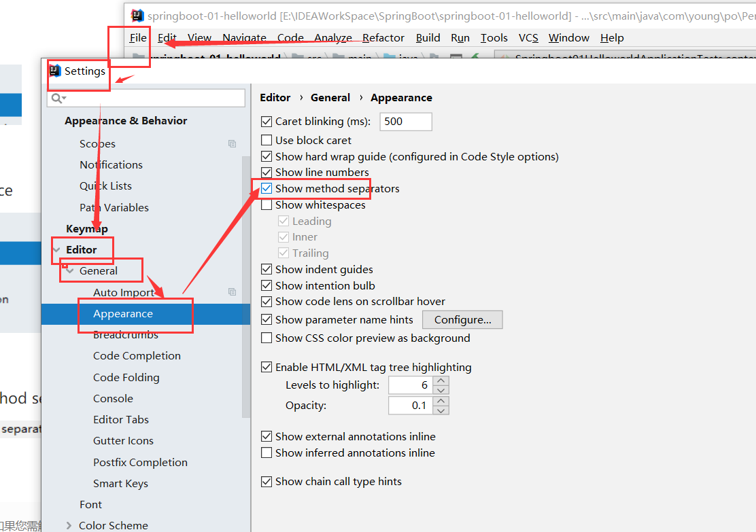Enable Use block caret
The width and height of the screenshot is (756, 532).
coord(266,140)
